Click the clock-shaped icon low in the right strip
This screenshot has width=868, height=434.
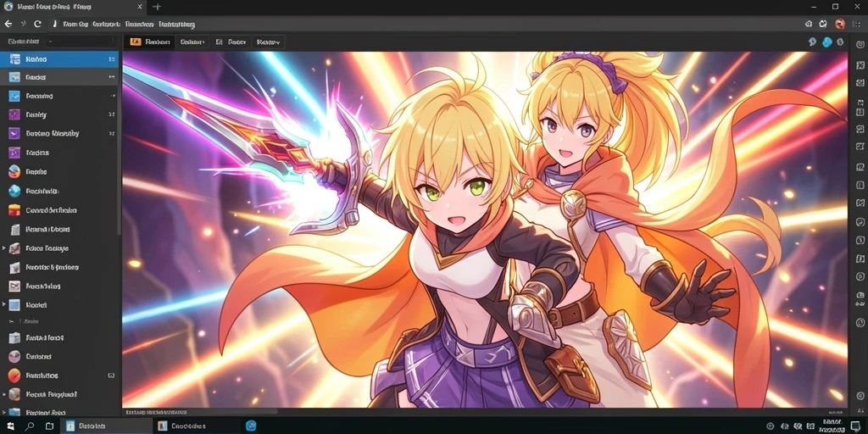[860, 322]
